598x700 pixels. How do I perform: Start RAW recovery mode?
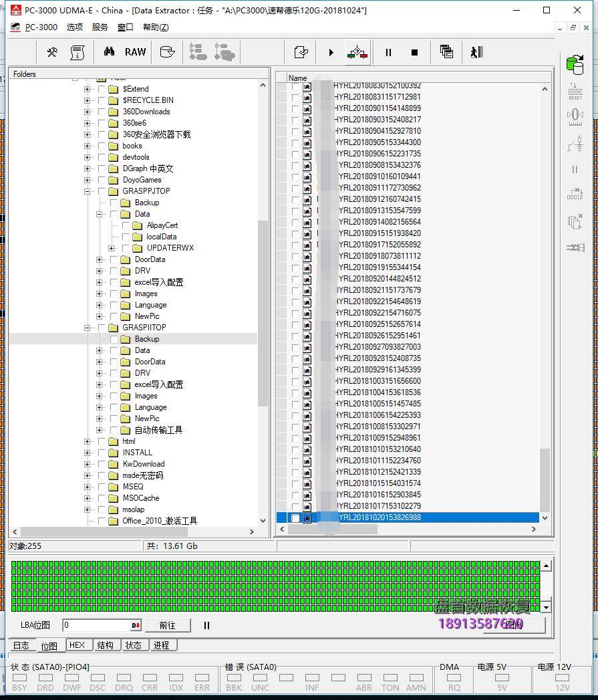[135, 52]
